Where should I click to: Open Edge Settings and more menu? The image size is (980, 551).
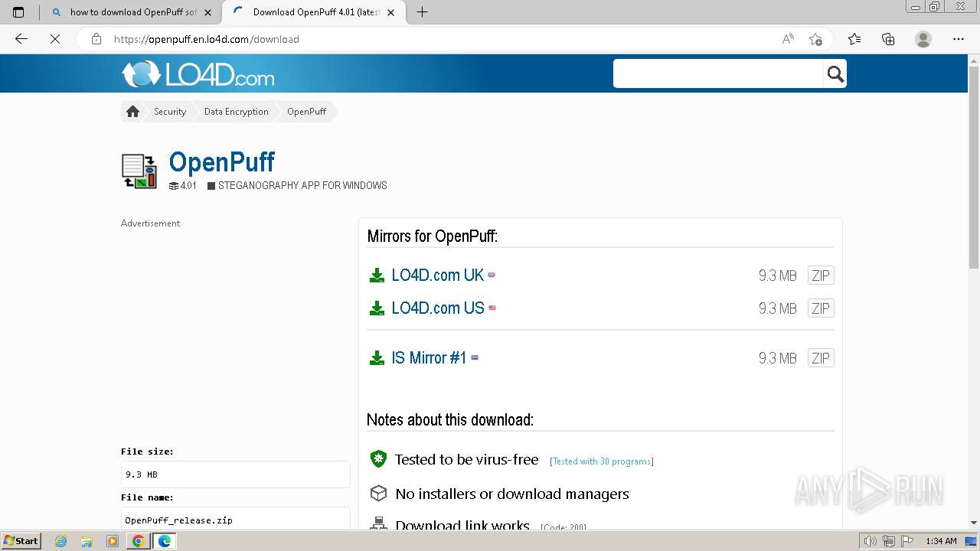coord(959,39)
